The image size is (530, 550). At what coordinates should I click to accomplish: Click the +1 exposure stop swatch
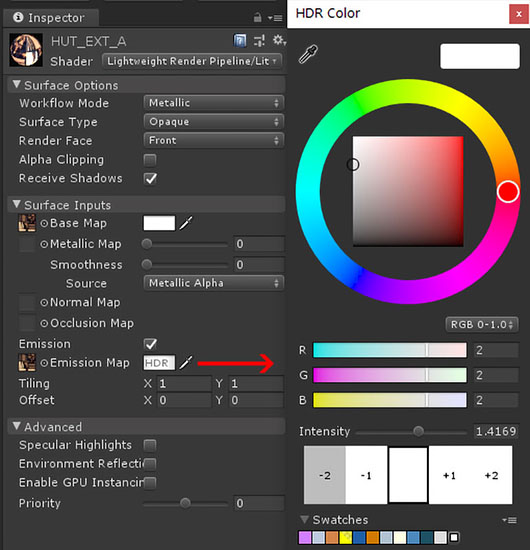pyautogui.click(x=449, y=475)
